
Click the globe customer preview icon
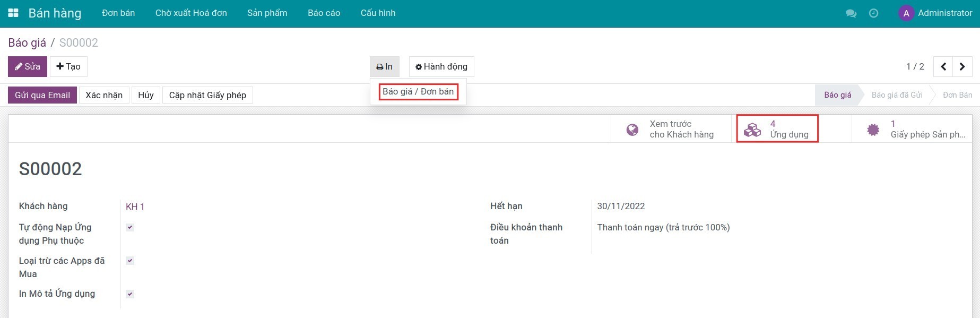[x=632, y=130]
